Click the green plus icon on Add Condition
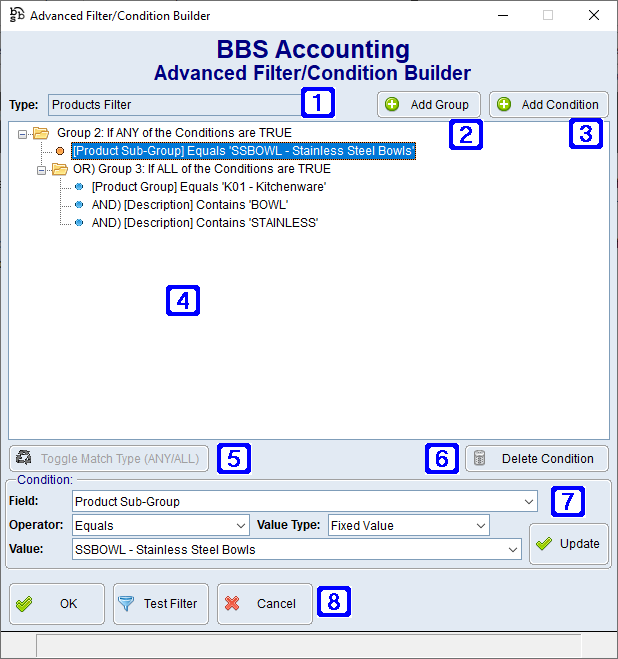This screenshot has height=659, width=618. (x=504, y=104)
